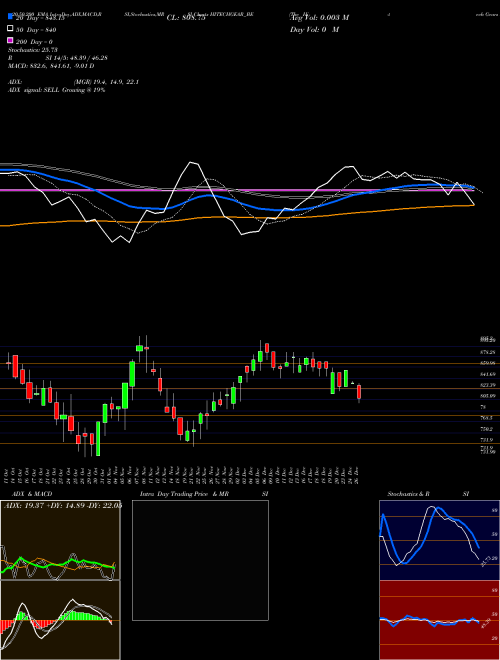Click the 'MACD: 832.6, 841.61, -9.01 D' line
The width and height of the screenshot is (500, 660).
point(51,66)
